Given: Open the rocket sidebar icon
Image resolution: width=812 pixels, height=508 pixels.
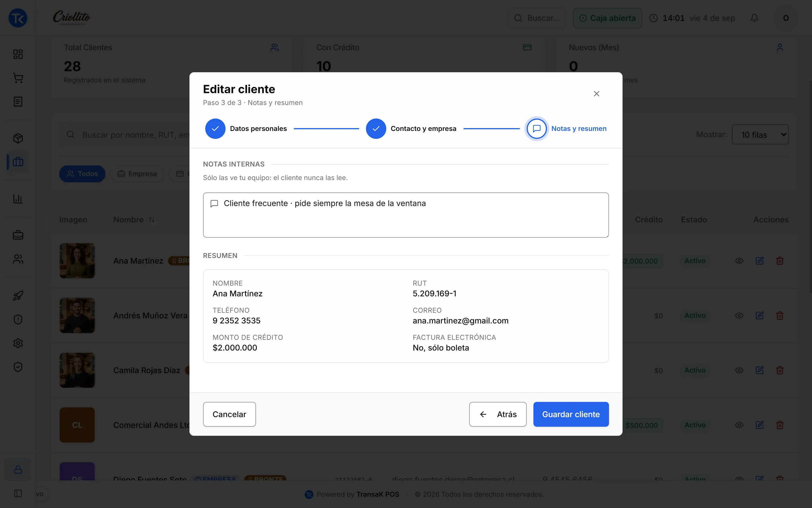Looking at the screenshot, I should [x=18, y=296].
